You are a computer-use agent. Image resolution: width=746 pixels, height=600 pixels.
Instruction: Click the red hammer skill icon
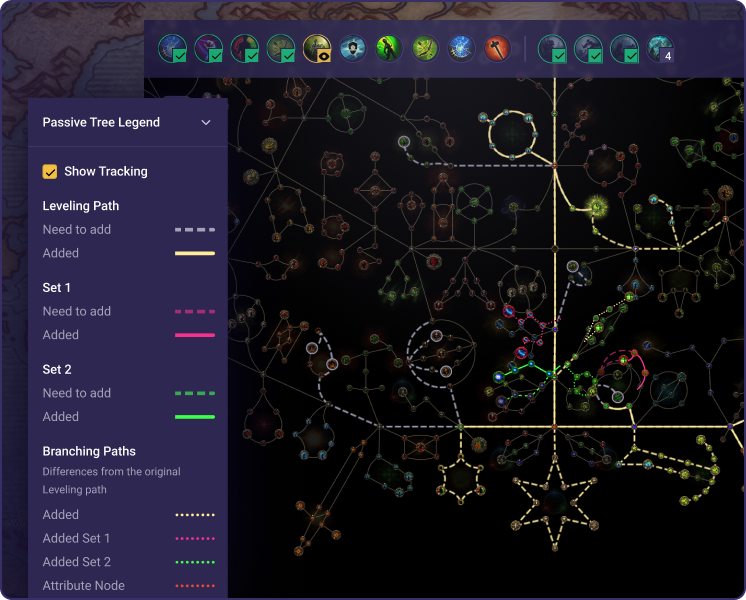(497, 48)
